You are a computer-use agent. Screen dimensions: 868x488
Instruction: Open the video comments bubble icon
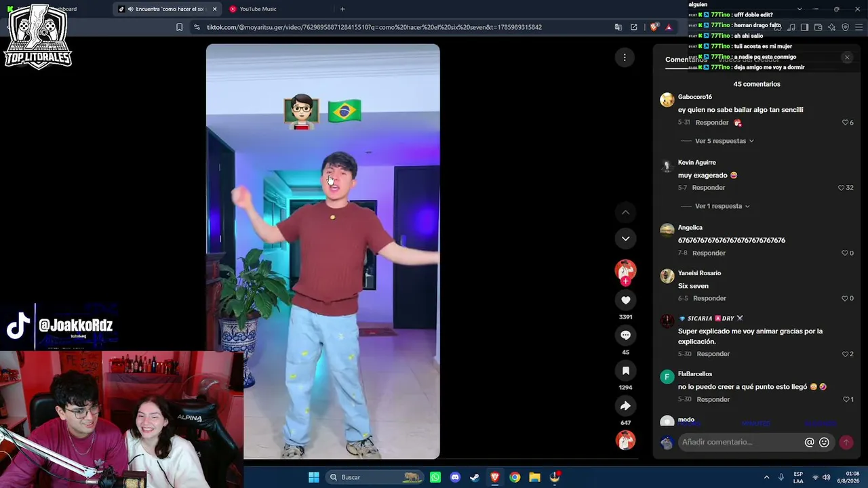click(625, 335)
